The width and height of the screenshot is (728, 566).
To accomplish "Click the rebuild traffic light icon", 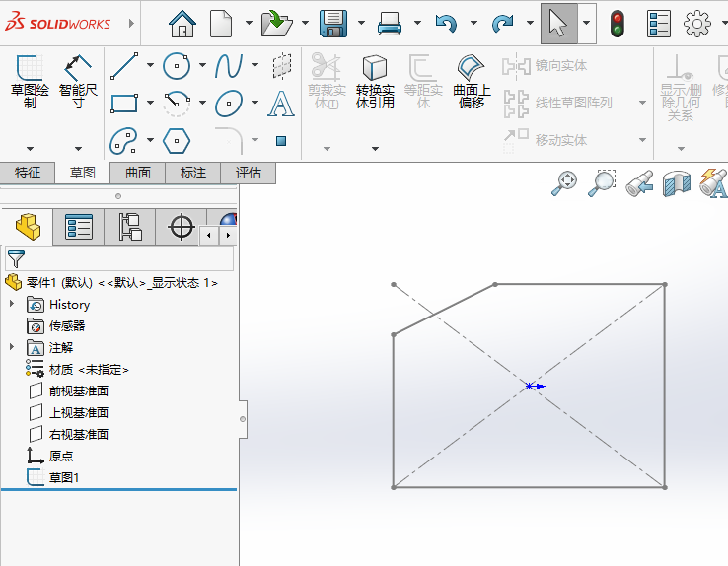I will coord(618,23).
